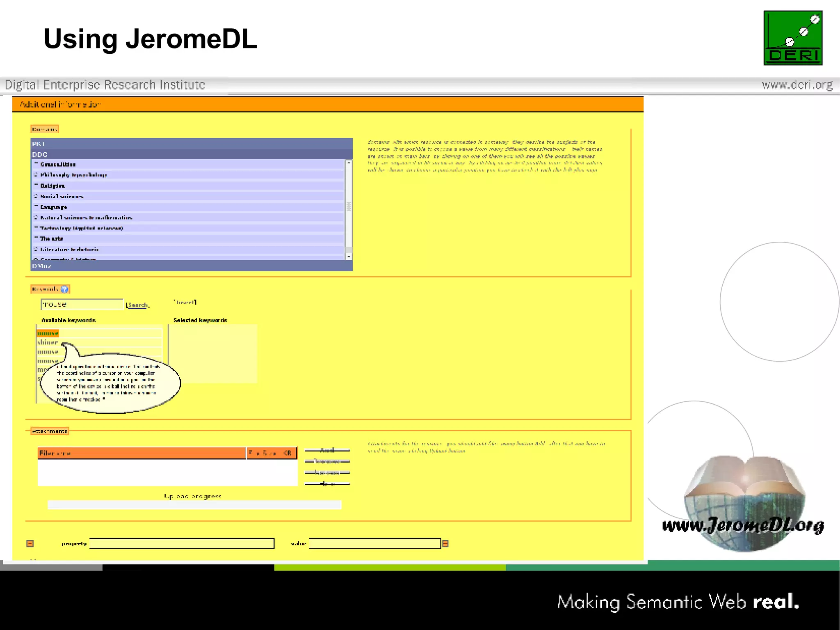
Task: Expand the Language tree node
Action: pos(36,207)
